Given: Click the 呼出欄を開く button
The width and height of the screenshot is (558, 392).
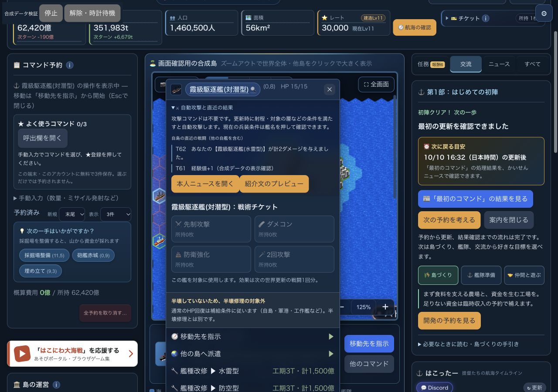Looking at the screenshot, I should click(43, 138).
